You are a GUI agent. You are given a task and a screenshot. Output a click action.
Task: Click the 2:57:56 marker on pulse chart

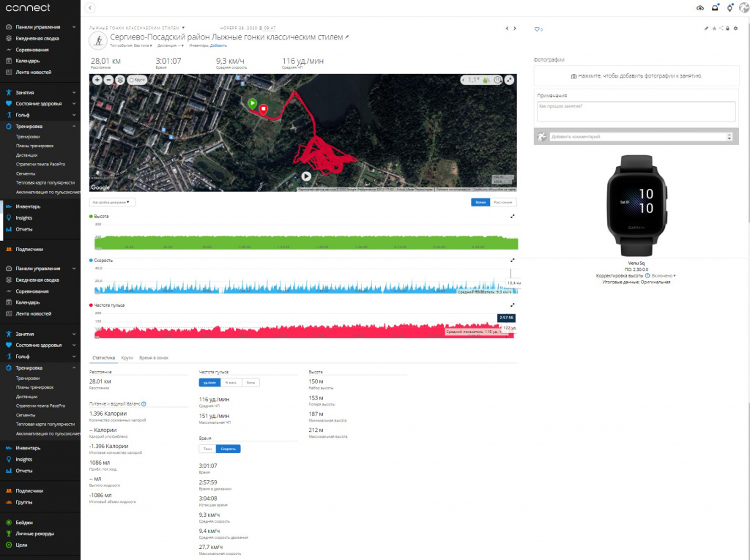506,318
